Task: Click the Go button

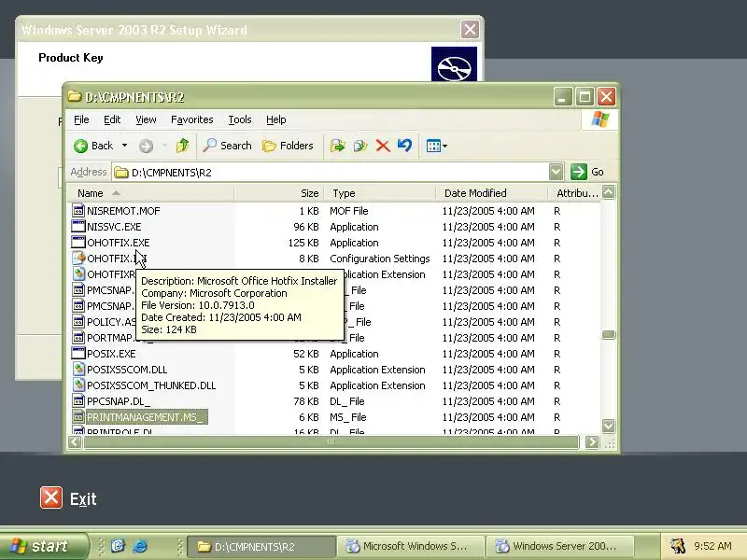Action: (587, 172)
